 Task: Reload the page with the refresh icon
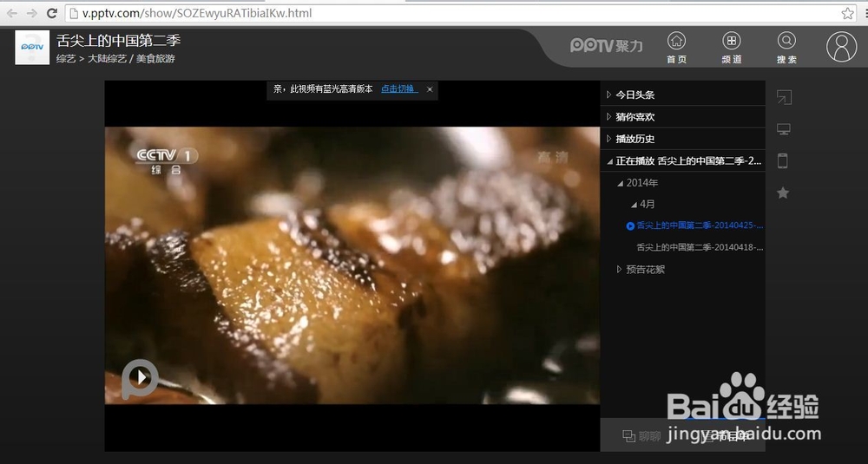pyautogui.click(x=52, y=13)
